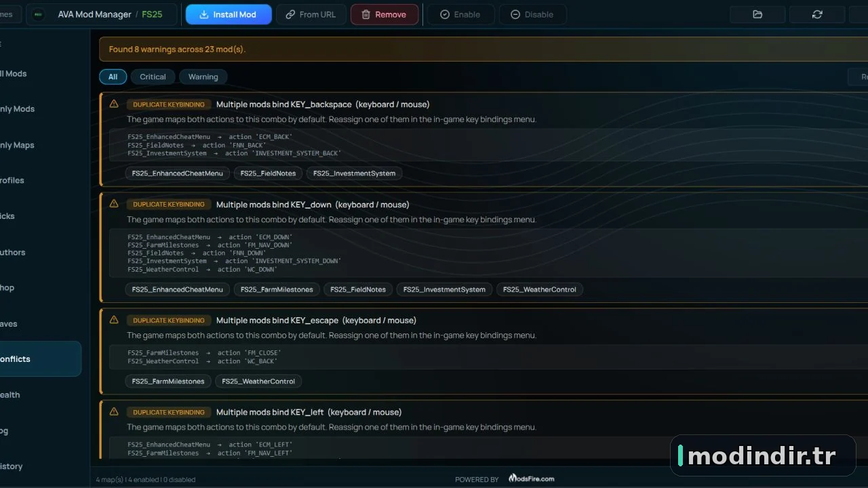The height and width of the screenshot is (488, 868).
Task: Click the Disable button
Action: 532,14
